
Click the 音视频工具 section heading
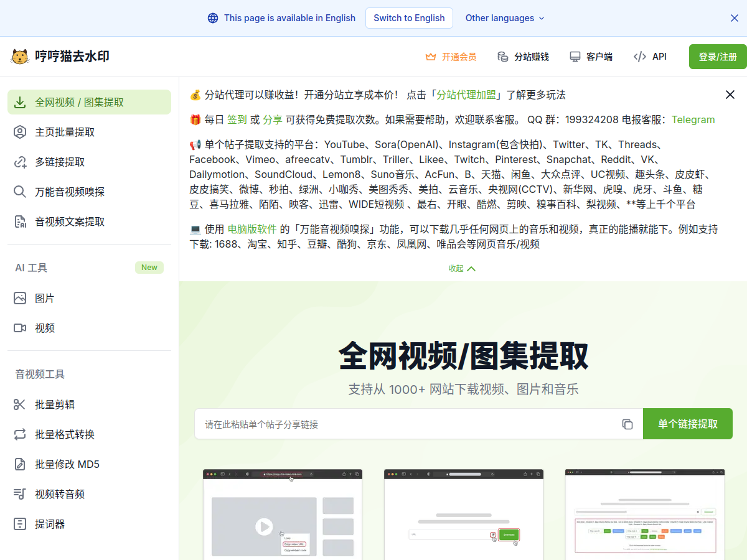[40, 374]
